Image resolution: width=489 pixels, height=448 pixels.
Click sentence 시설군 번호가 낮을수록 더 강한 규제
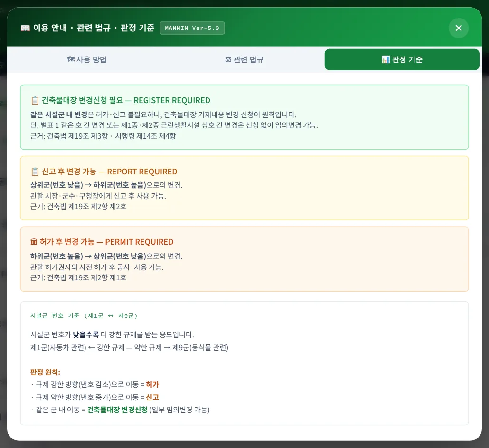(x=112, y=335)
